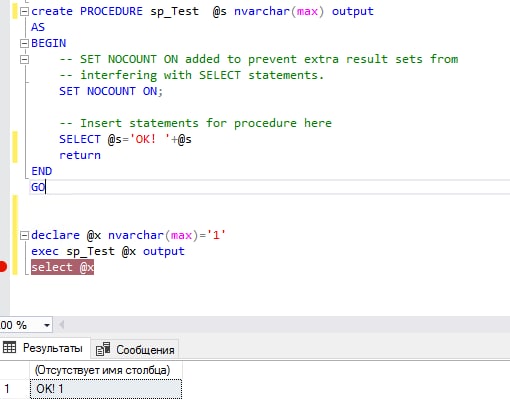
Task: Click the highlighted 'select @x' line
Action: click(x=62, y=267)
